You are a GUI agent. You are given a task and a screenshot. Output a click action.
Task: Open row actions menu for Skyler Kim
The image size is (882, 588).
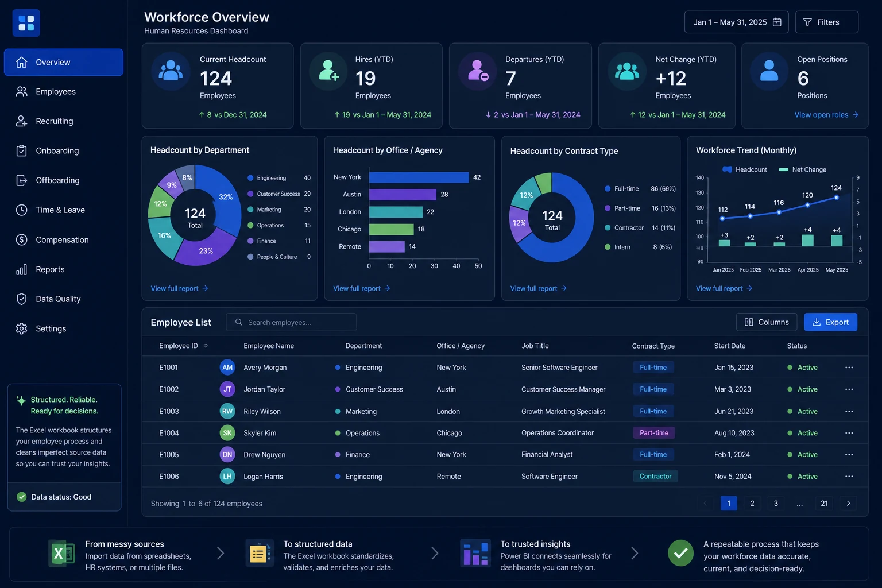tap(849, 433)
